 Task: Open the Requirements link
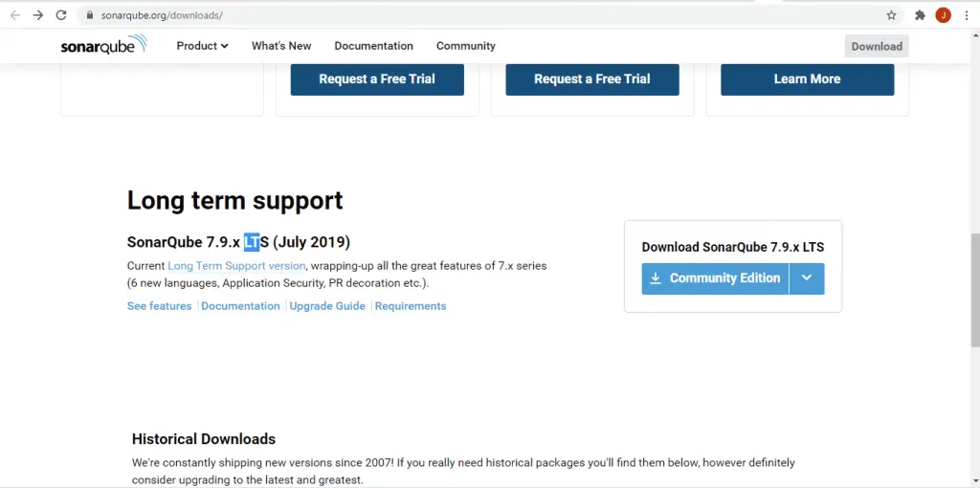tap(411, 306)
